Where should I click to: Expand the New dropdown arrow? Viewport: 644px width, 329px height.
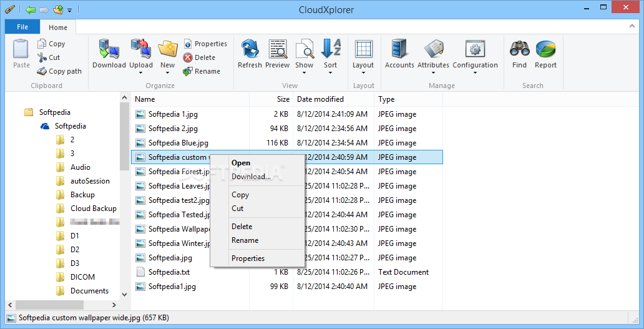pos(168,73)
